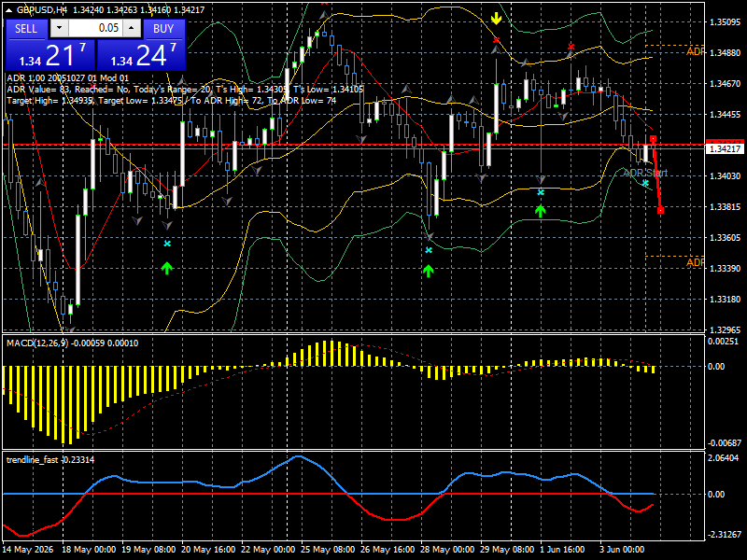
Task: Click price scale label 1.34030
Action: click(725, 175)
